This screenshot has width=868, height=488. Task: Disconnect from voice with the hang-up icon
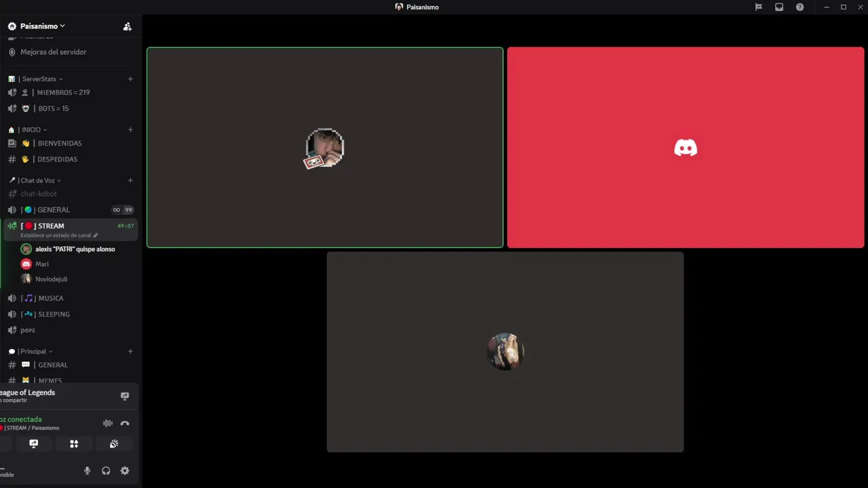pos(125,424)
